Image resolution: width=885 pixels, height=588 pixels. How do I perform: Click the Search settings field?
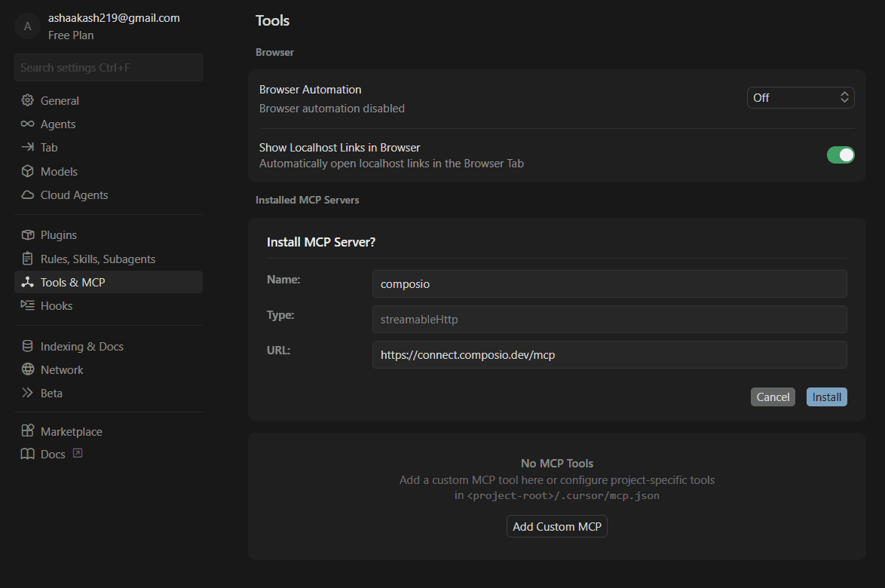pos(109,68)
